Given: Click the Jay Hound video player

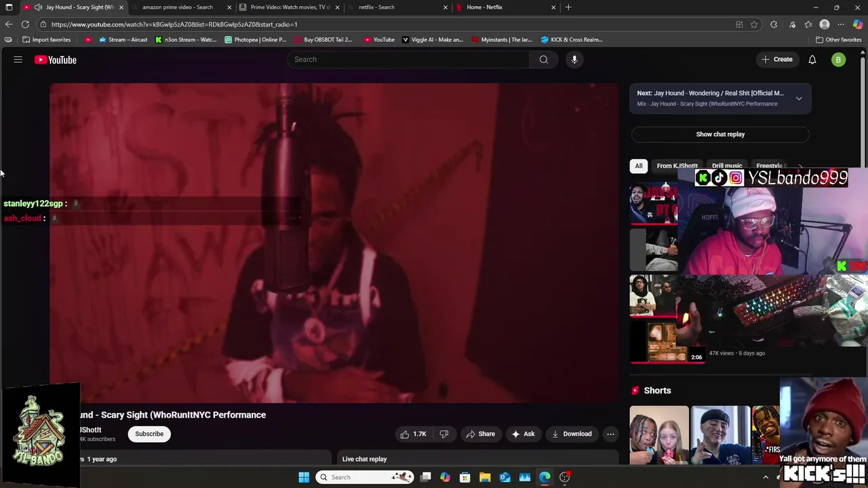Looking at the screenshot, I should click(x=334, y=243).
